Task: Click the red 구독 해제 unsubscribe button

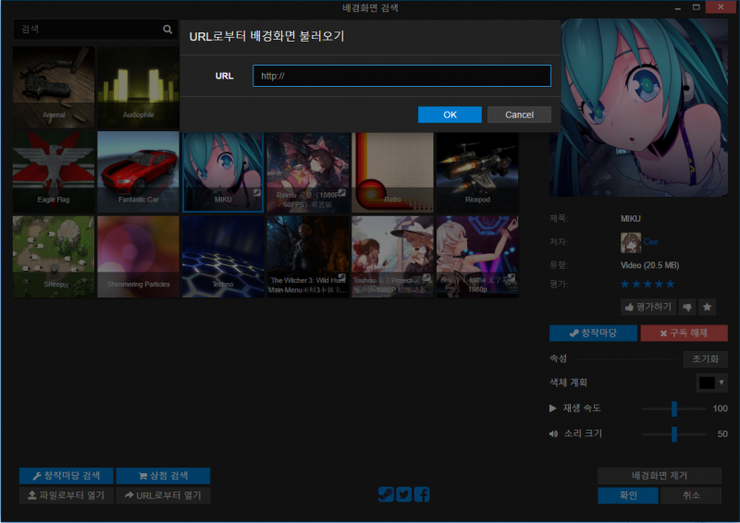Action: (x=684, y=333)
